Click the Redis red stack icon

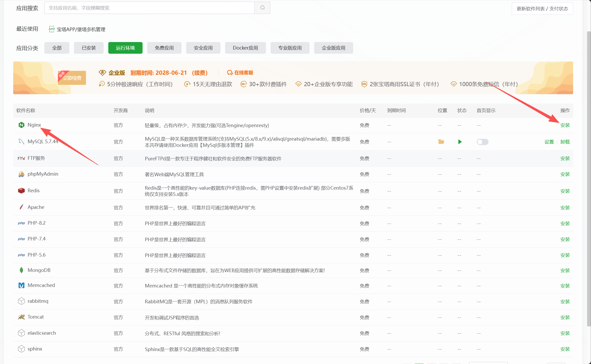click(21, 191)
